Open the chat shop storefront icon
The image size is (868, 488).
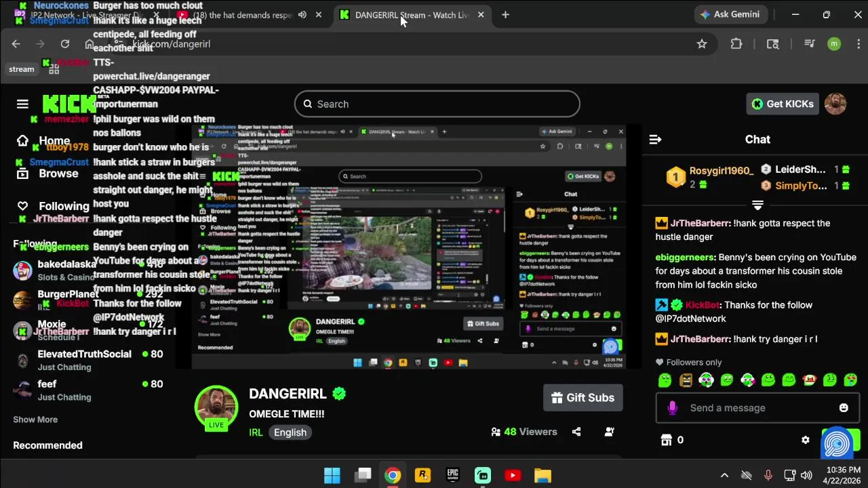click(x=666, y=440)
